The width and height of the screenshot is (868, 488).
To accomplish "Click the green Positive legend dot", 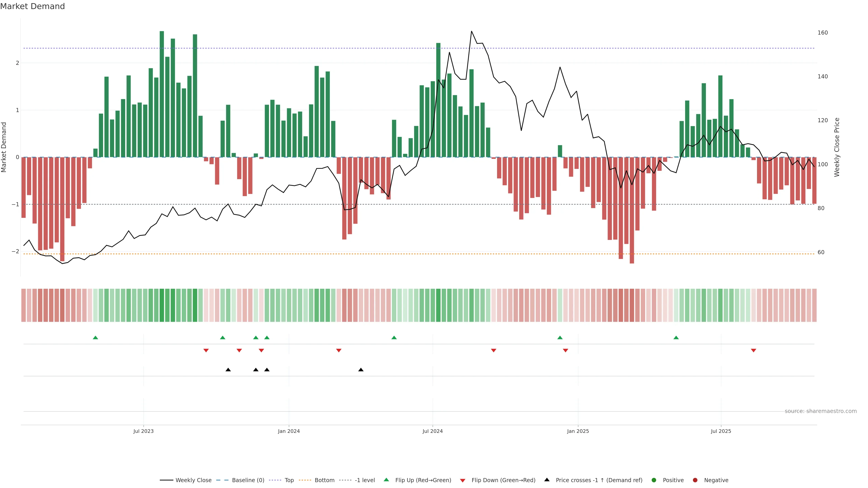I will coord(654,480).
